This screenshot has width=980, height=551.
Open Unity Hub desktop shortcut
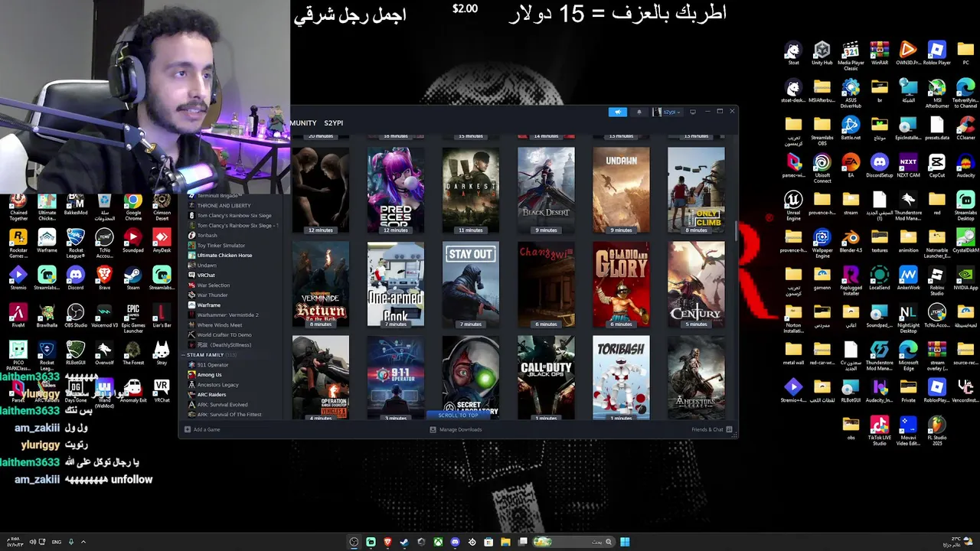(822, 54)
